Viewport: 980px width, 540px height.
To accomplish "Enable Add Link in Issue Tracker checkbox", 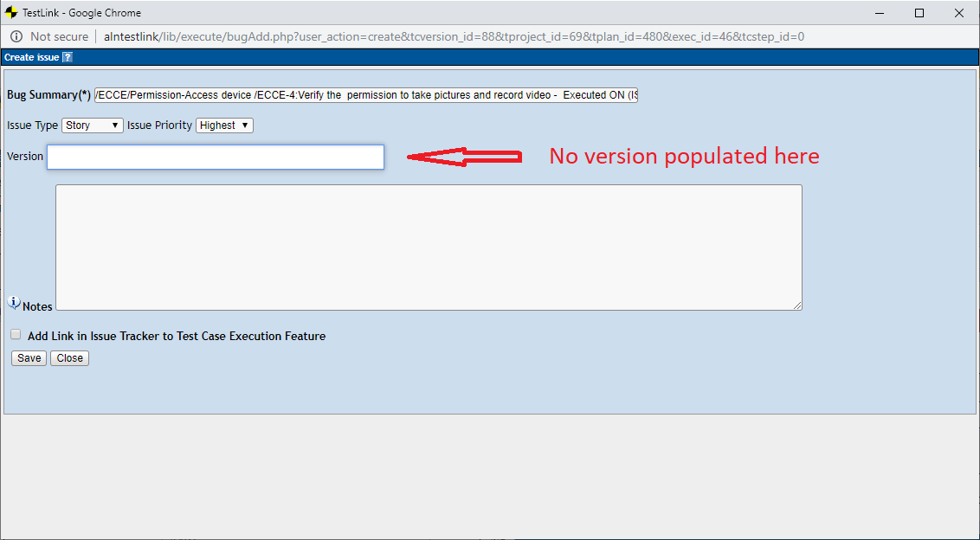I will [16, 334].
